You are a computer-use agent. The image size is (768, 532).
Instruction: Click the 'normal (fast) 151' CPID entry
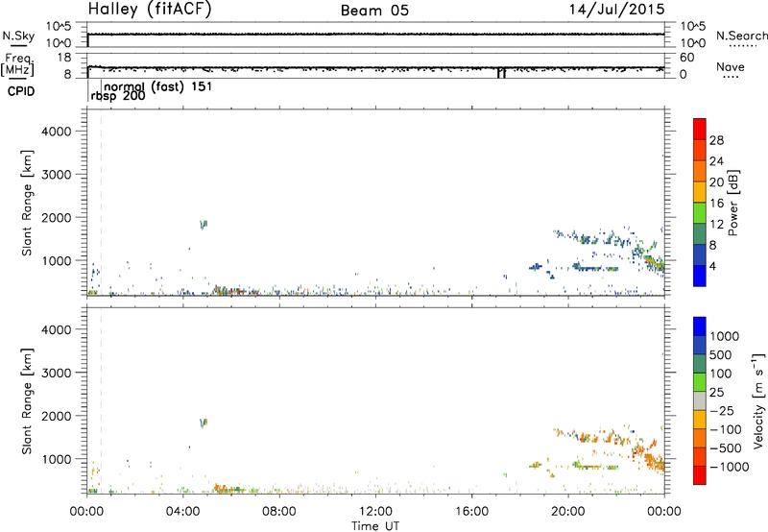[158, 86]
